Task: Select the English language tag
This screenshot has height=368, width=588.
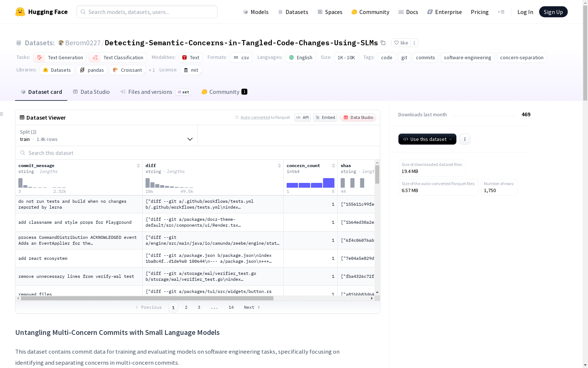Action: click(301, 57)
